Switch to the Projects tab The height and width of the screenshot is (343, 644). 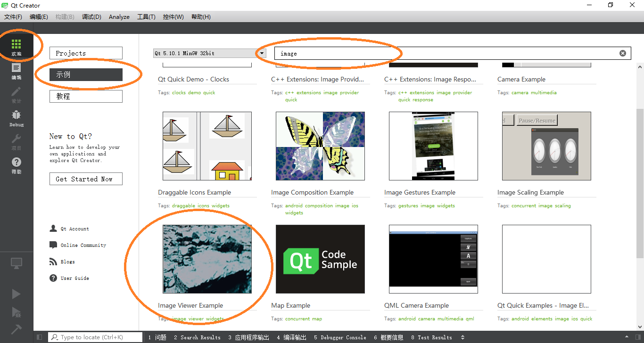[x=86, y=53]
